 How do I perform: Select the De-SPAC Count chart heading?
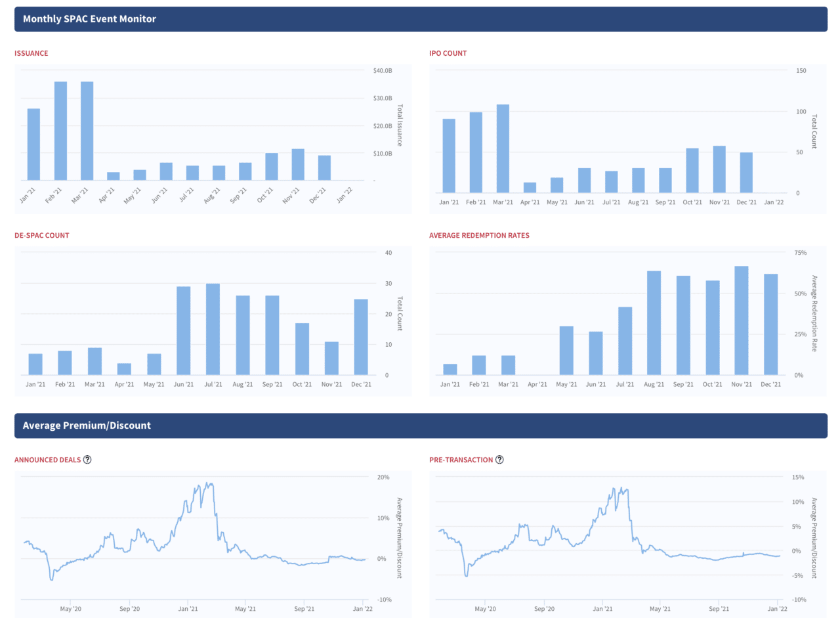(42, 235)
